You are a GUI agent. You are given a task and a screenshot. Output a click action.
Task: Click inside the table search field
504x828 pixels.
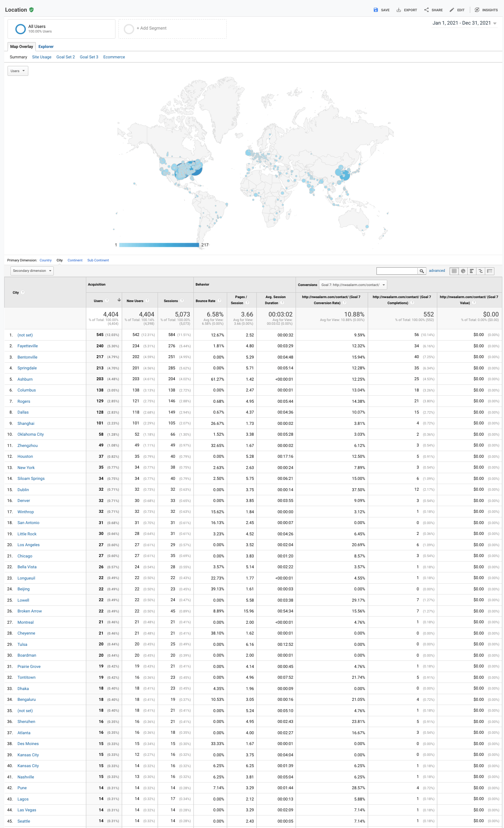(x=397, y=271)
